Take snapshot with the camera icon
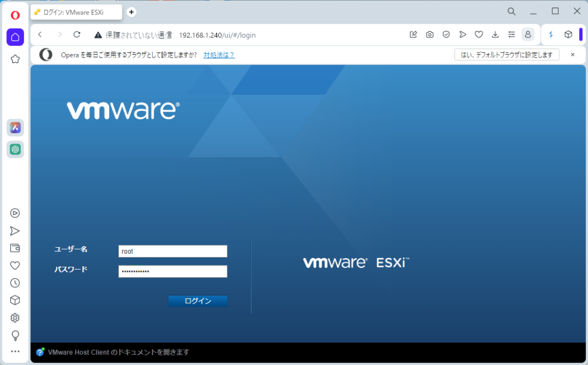588x365 pixels. coord(430,34)
